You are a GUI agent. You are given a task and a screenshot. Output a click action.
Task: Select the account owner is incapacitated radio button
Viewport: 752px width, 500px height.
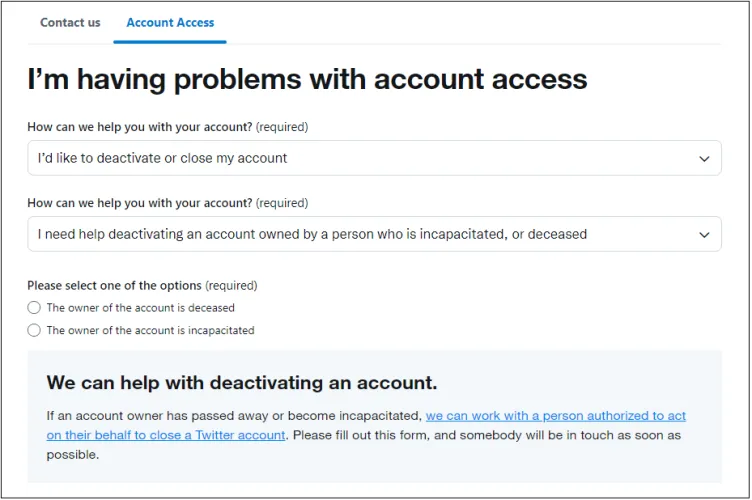pos(34,330)
